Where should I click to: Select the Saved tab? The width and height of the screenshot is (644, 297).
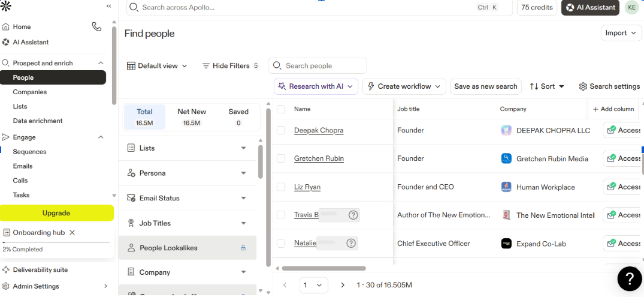pyautogui.click(x=238, y=117)
